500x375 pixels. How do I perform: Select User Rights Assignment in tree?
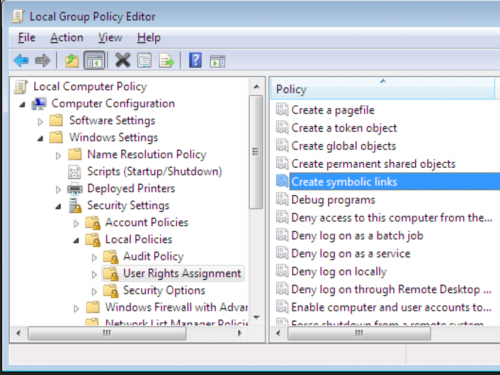pos(182,273)
